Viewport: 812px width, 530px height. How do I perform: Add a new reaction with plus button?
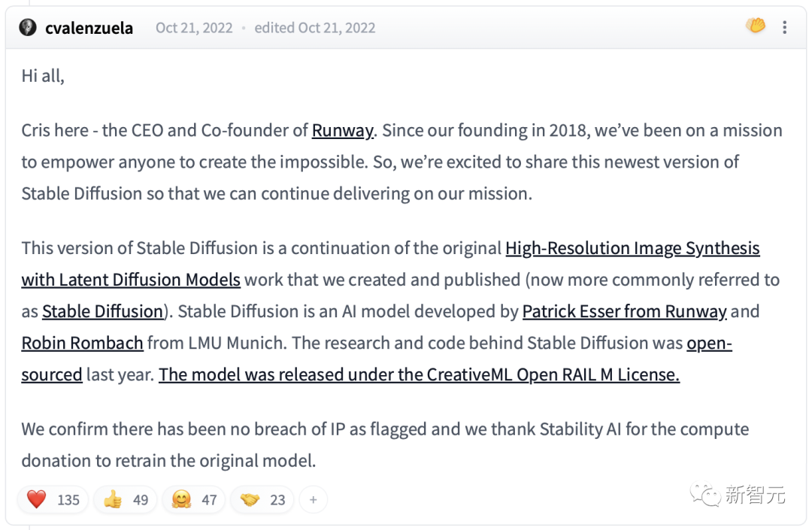pyautogui.click(x=313, y=499)
